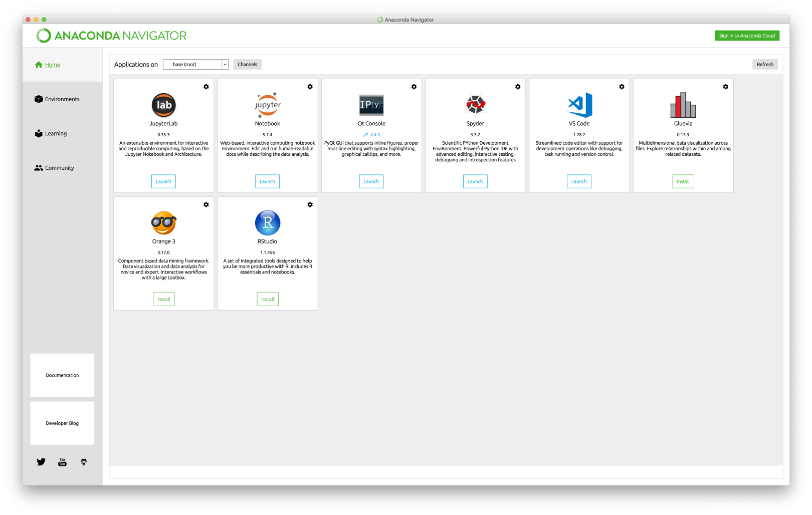Image resolution: width=812 pixels, height=515 pixels.
Task: Click the JupyterLab app icon
Action: tap(163, 105)
